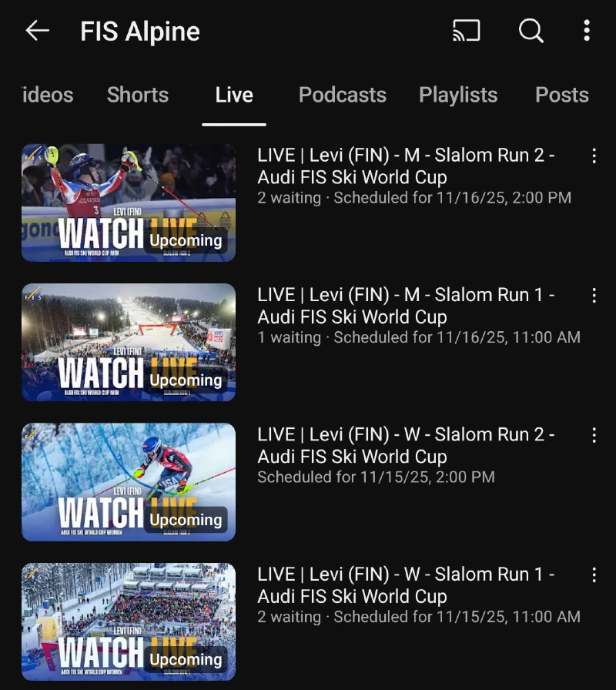The width and height of the screenshot is (616, 690).
Task: Open Men's Slalom Run 1 night slope thumbnail
Action: [x=129, y=342]
